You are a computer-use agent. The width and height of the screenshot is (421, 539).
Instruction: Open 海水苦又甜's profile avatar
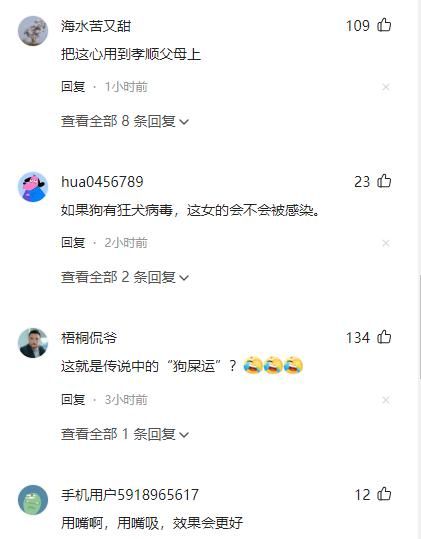[33, 31]
